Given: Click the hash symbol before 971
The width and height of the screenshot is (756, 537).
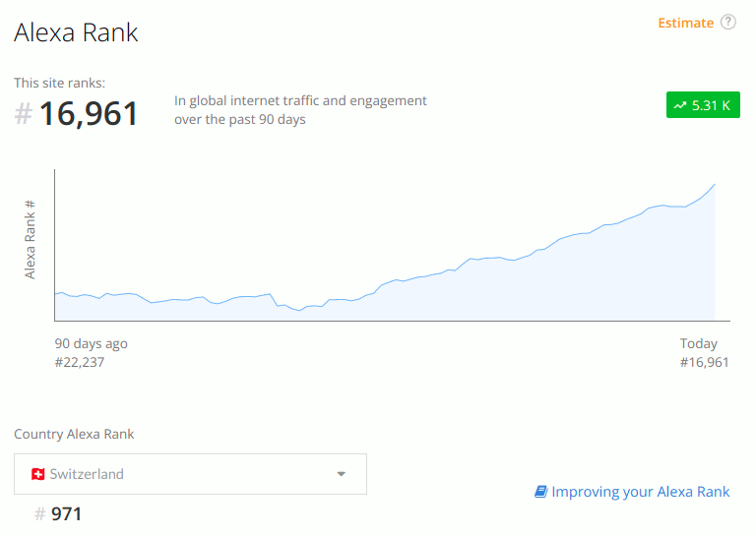Looking at the screenshot, I should (40, 514).
